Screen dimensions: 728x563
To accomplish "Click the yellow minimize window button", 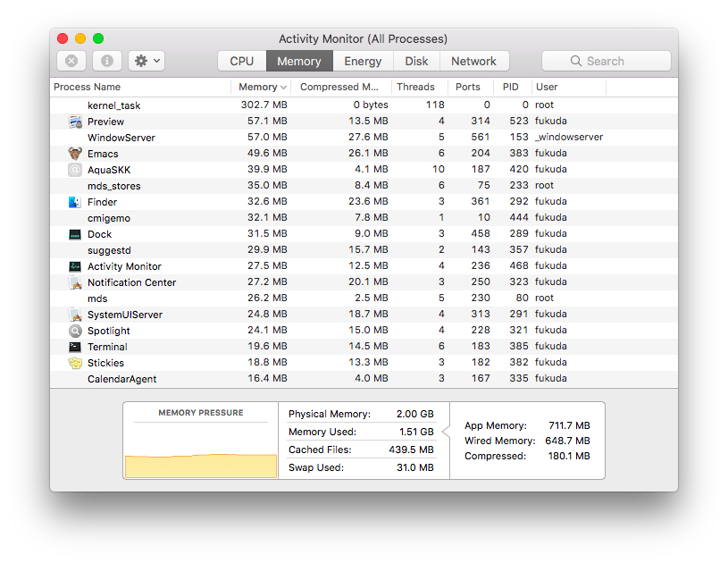I will pos(80,38).
